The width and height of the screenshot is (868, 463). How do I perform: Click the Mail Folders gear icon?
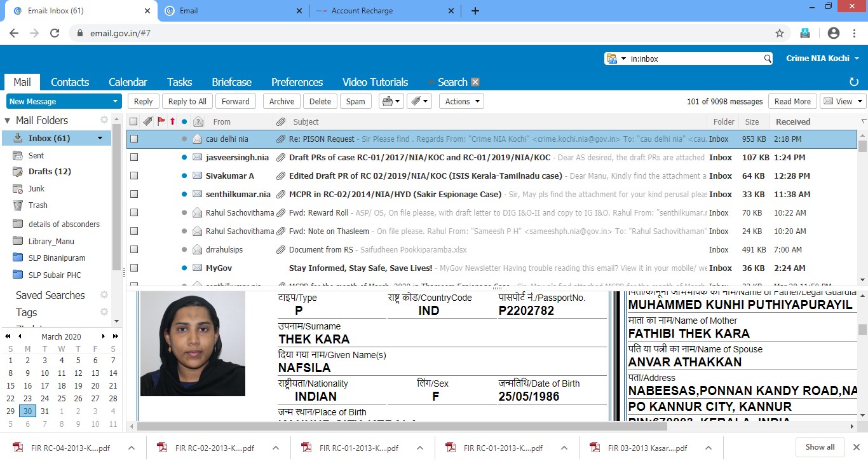pos(104,120)
